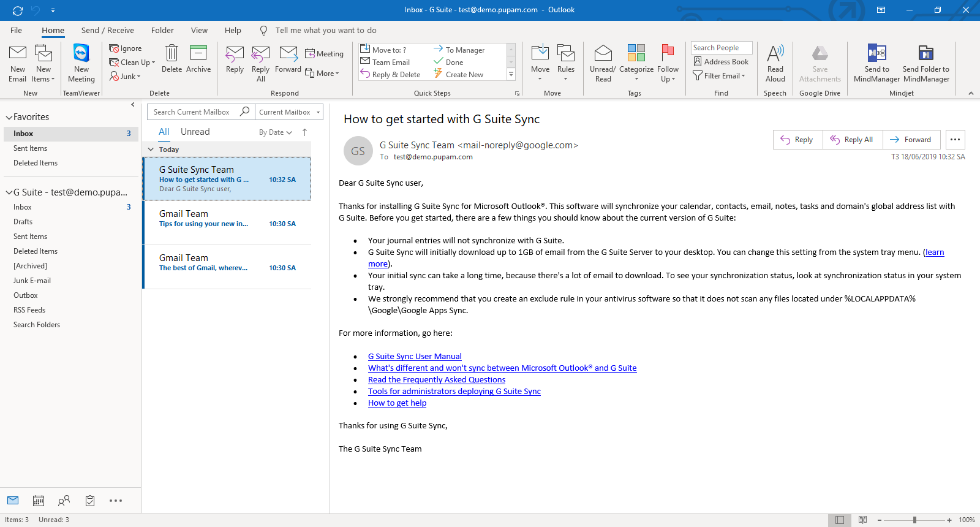Click Reply All in the reading pane

coord(853,140)
